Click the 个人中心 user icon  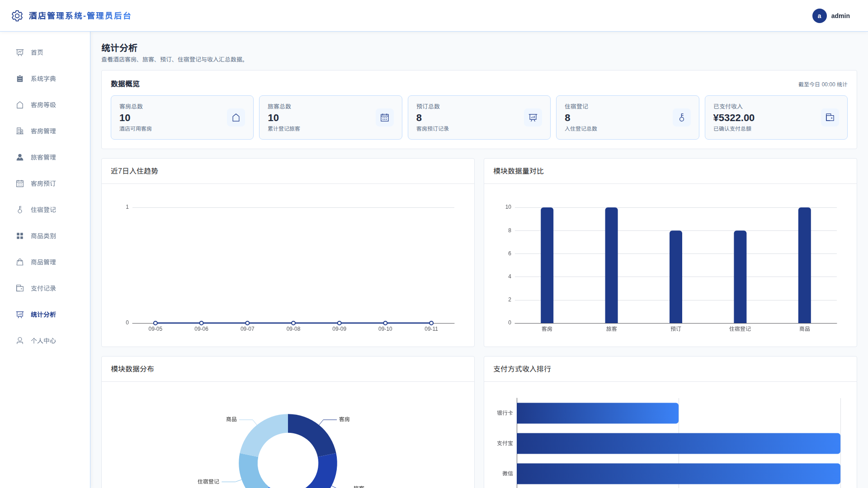[20, 341]
